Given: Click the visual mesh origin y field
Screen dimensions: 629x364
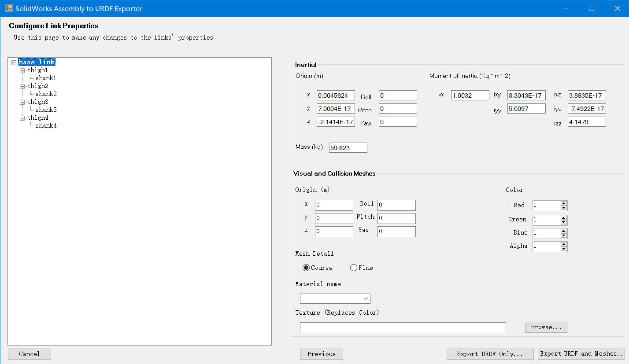Looking at the screenshot, I should [x=334, y=219].
